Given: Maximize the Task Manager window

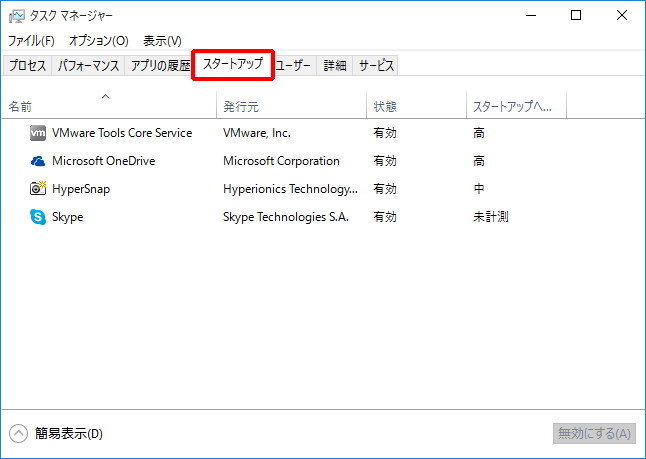Looking at the screenshot, I should point(576,16).
